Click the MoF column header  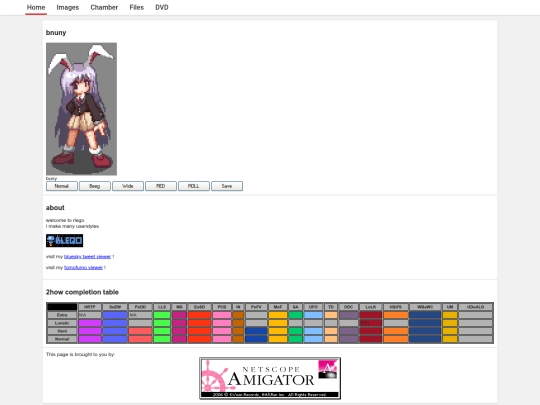pyautogui.click(x=278, y=307)
